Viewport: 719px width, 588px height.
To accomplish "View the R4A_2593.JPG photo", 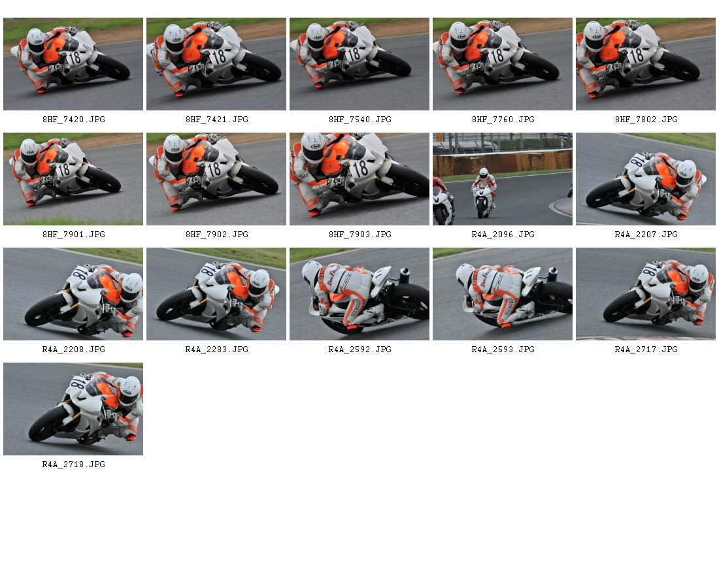I will coord(502,294).
